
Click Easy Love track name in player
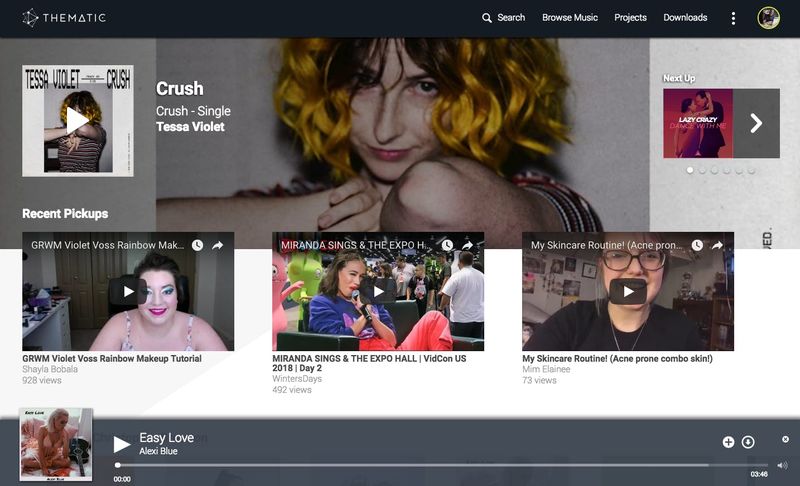[166, 438]
